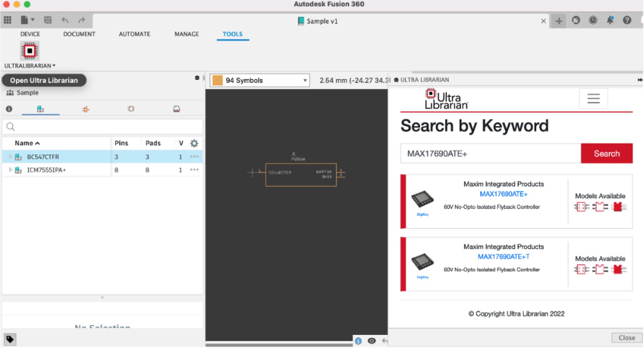The image size is (644, 348).
Task: Add a new design tab
Action: tap(558, 21)
